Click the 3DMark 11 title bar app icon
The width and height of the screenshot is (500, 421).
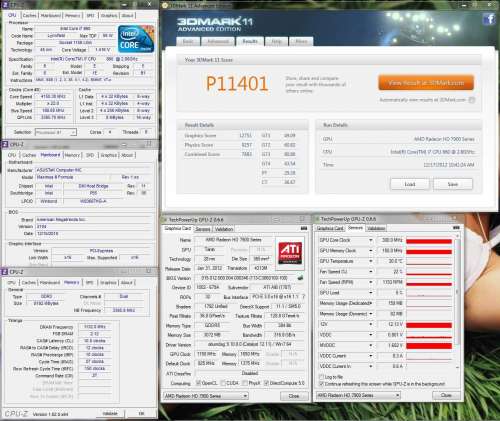(165, 5)
